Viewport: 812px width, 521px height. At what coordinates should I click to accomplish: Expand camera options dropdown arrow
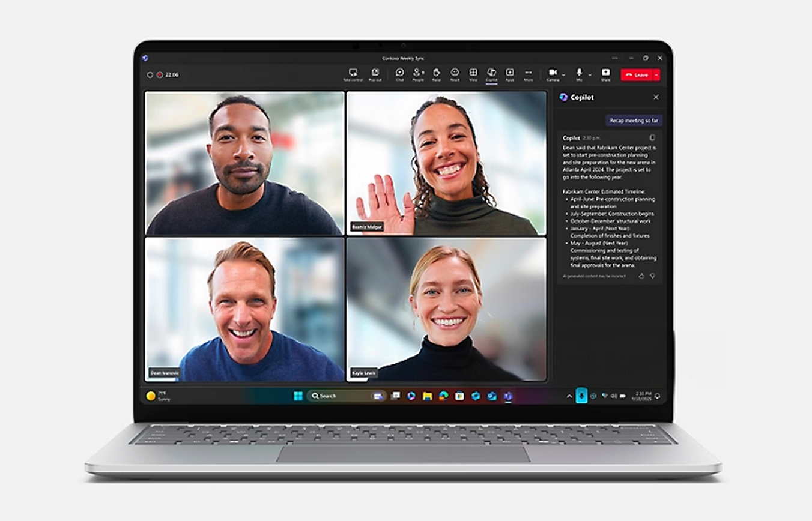tap(563, 75)
